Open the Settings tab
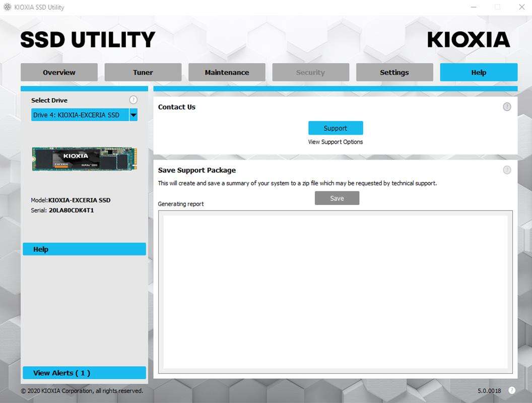The width and height of the screenshot is (532, 403). pos(394,73)
